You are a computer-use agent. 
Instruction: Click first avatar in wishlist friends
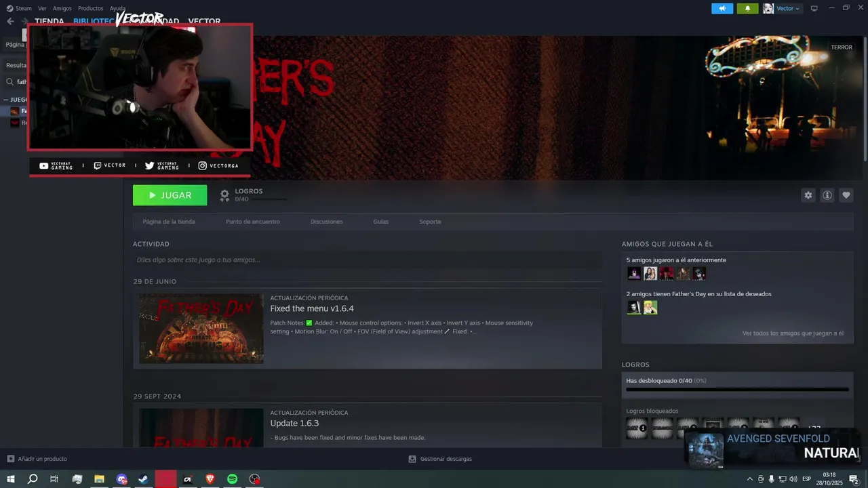click(x=634, y=307)
